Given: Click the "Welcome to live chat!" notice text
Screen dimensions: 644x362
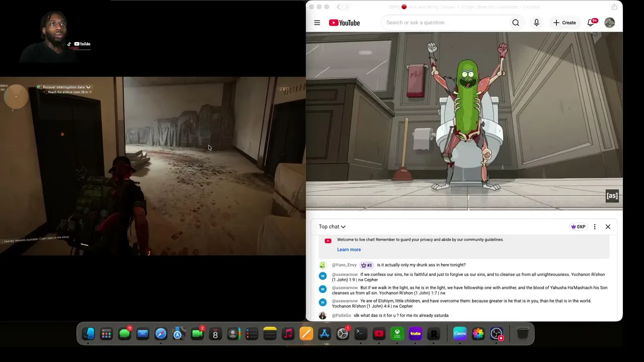Looking at the screenshot, I should pos(420,240).
